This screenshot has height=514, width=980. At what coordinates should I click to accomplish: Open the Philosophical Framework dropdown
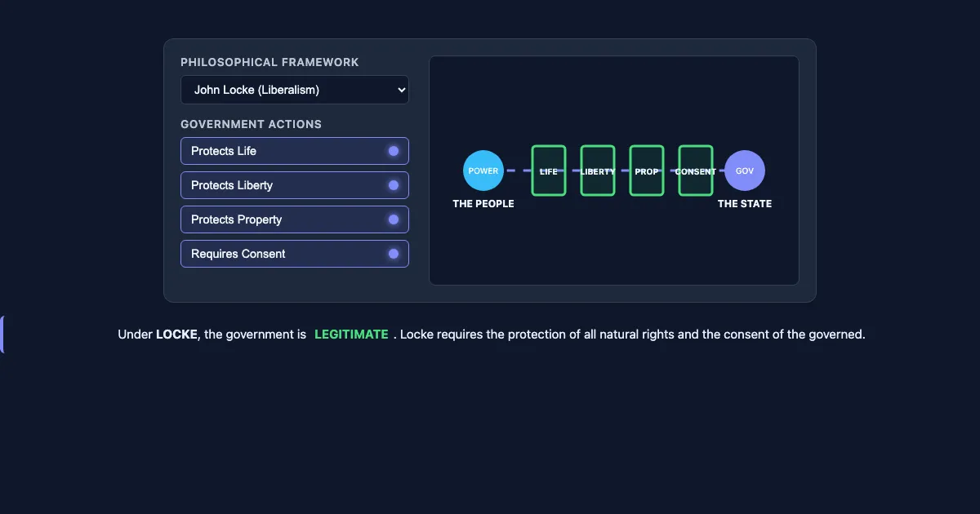pos(295,90)
